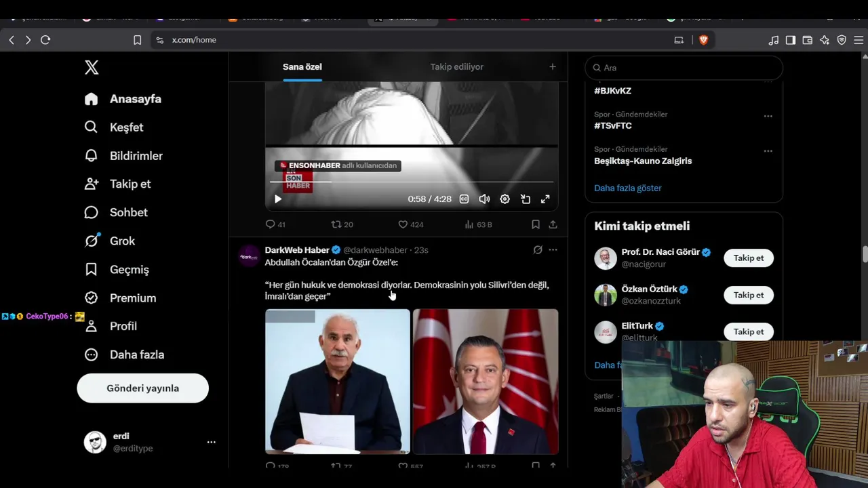This screenshot has width=868, height=488.
Task: Toggle the browser sidebar panel
Action: click(791, 40)
